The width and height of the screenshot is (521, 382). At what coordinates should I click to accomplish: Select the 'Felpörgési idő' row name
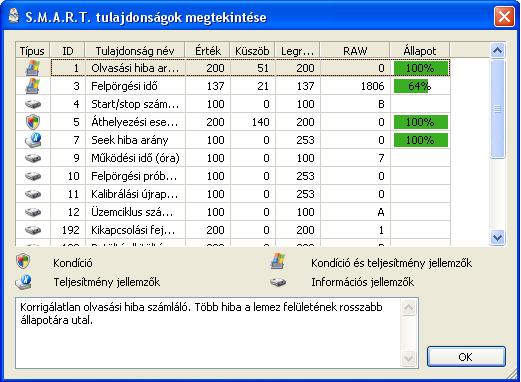(x=124, y=86)
